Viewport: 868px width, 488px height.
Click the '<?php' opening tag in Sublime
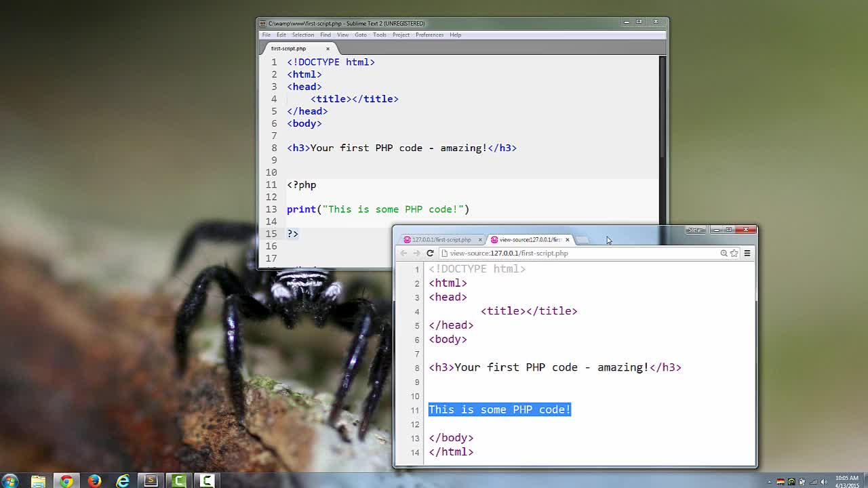click(x=302, y=184)
